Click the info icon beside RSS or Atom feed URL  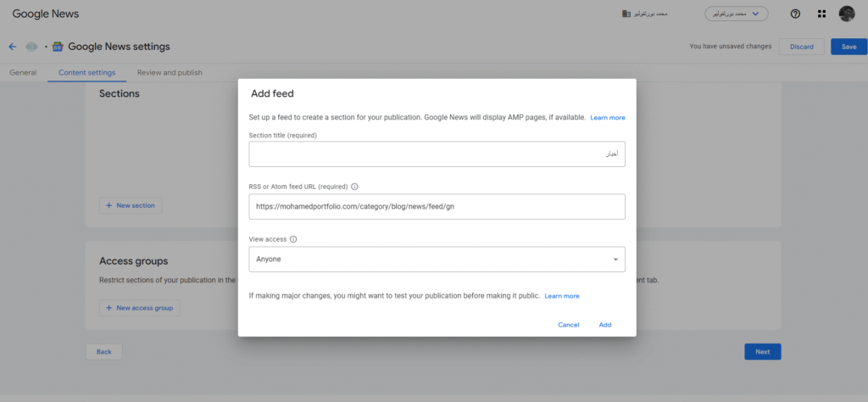tap(355, 187)
